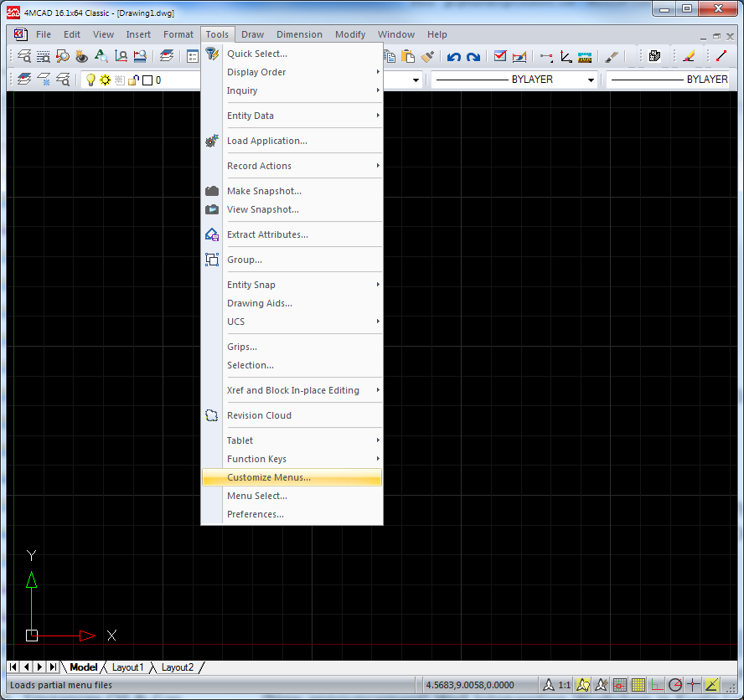Click the blue Redo arrow
The height and width of the screenshot is (700, 744).
click(x=473, y=57)
